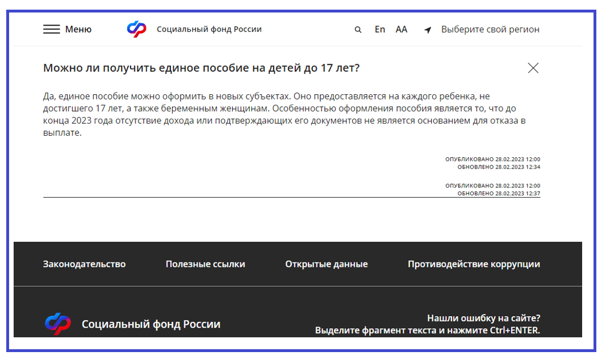
Task: Collapse the question about единое пособие
Action: tap(201, 68)
